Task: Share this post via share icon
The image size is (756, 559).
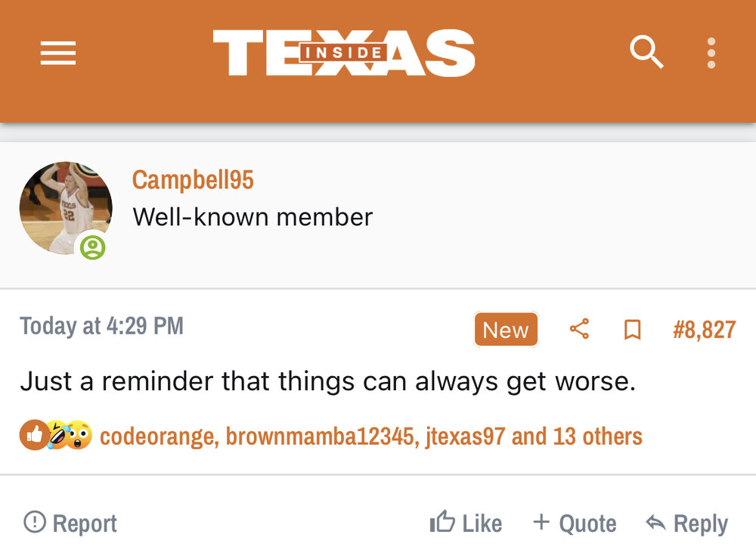Action: click(579, 329)
